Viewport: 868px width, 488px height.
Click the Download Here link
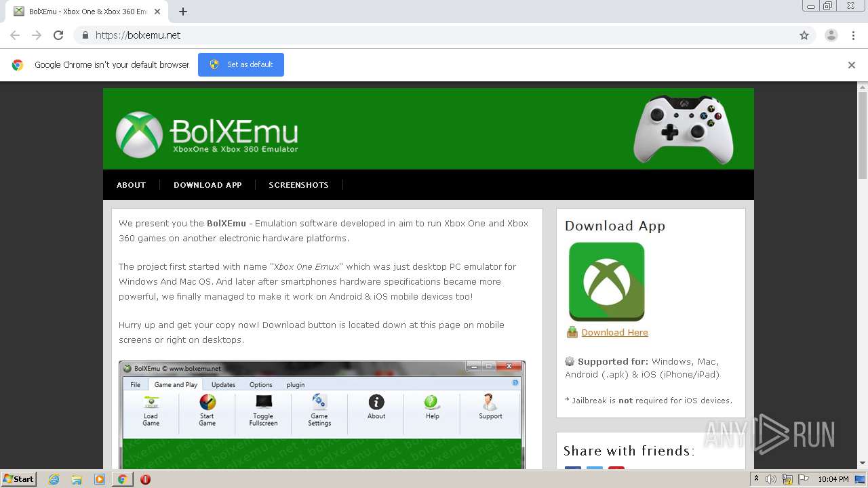[614, 332]
